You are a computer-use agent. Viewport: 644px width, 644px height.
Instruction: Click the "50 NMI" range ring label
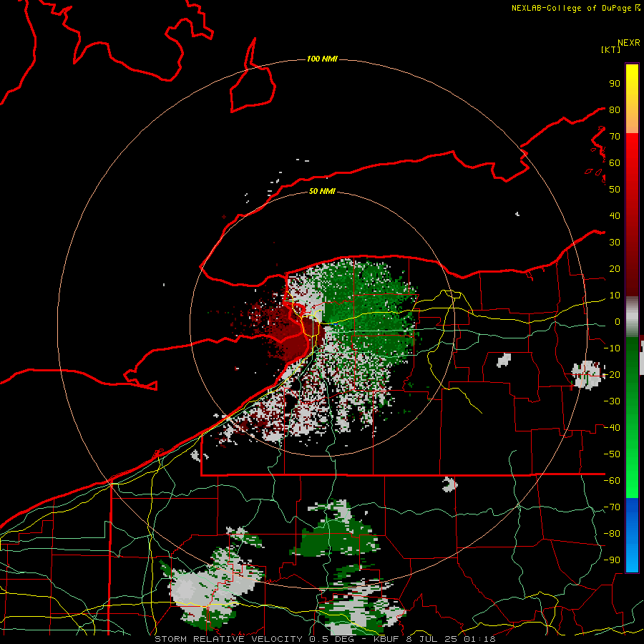pos(322,191)
